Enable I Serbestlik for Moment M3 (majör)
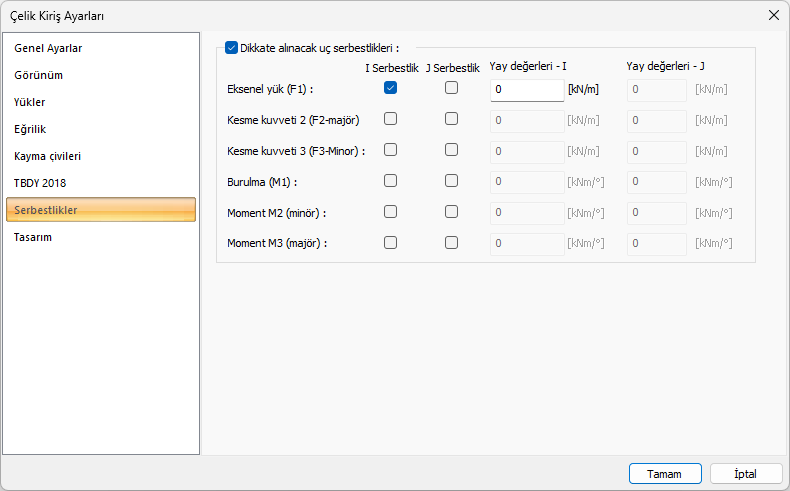Image resolution: width=790 pixels, height=491 pixels. click(x=391, y=242)
